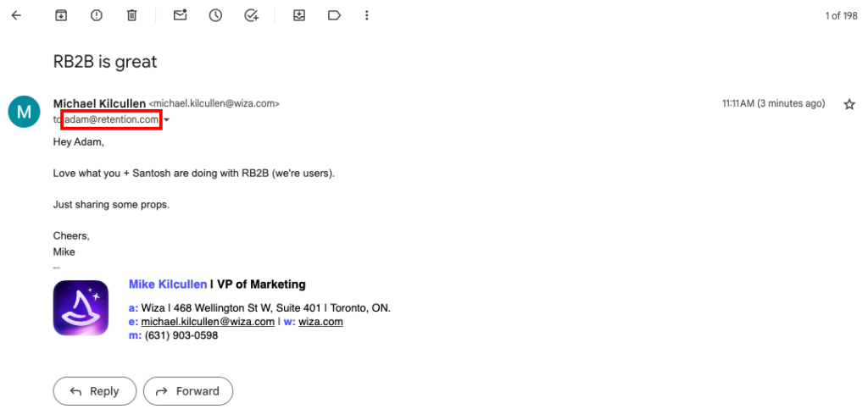868x420 pixels.
Task: Click the sender avatar with letter M
Action: tap(24, 112)
